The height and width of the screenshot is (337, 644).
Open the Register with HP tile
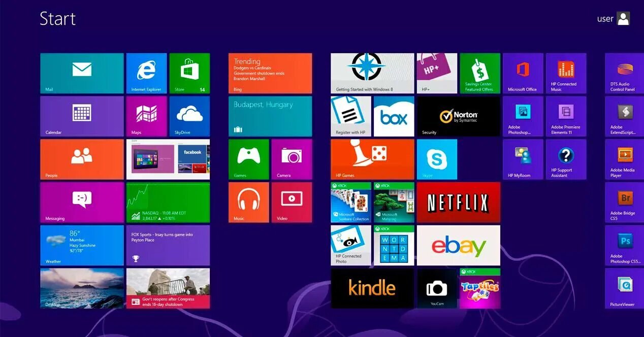click(x=351, y=116)
